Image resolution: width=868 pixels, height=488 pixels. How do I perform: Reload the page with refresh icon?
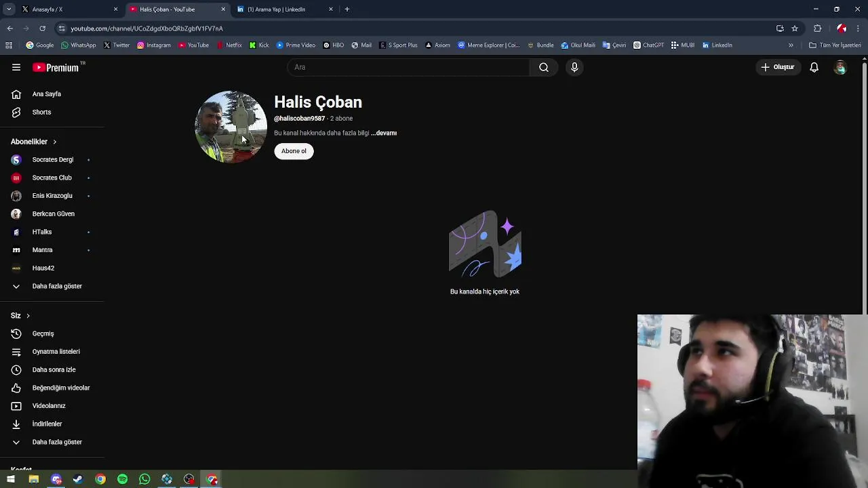(42, 28)
